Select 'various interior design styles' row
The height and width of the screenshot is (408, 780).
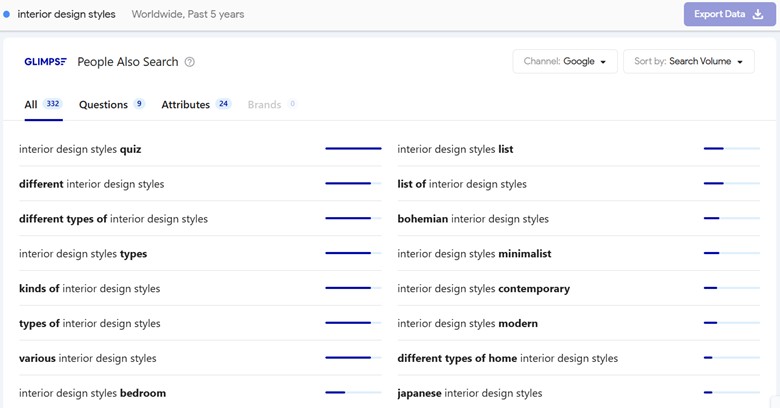200,358
